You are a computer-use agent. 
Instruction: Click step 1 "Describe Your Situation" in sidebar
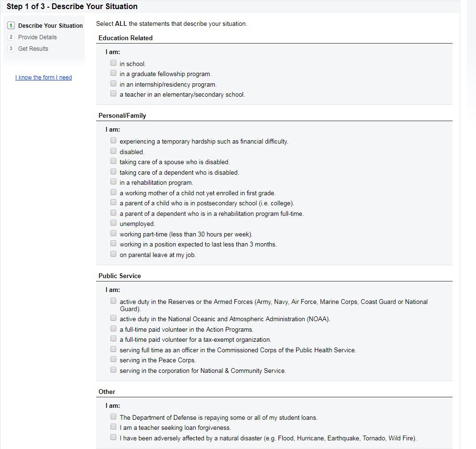50,26
